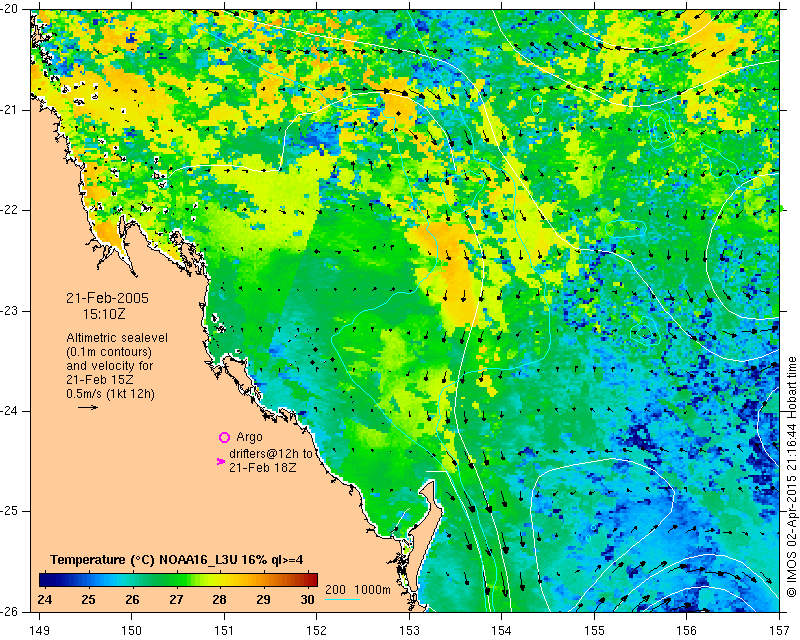
Task: Select the date text '21-Feb-2005'
Action: coord(107,298)
